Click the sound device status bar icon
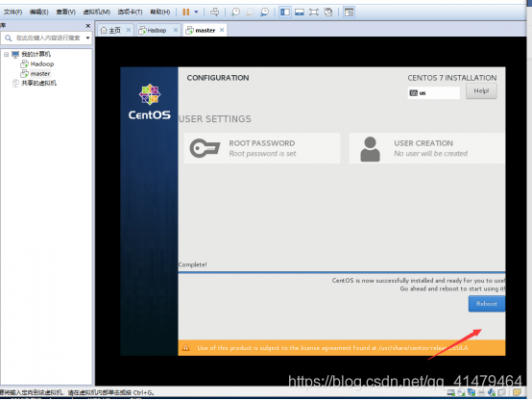The height and width of the screenshot is (400, 532). pyautogui.click(x=492, y=393)
